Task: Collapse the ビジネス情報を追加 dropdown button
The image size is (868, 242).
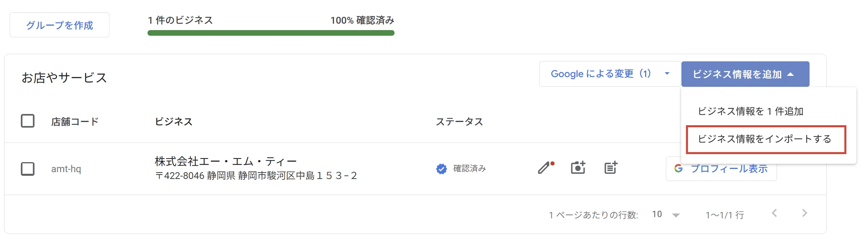Action: [x=745, y=74]
